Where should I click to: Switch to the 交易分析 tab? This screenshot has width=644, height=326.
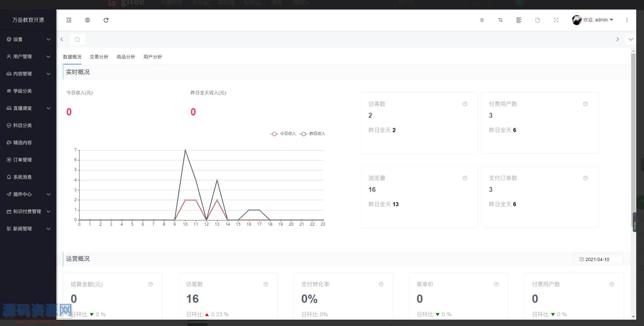(x=99, y=57)
